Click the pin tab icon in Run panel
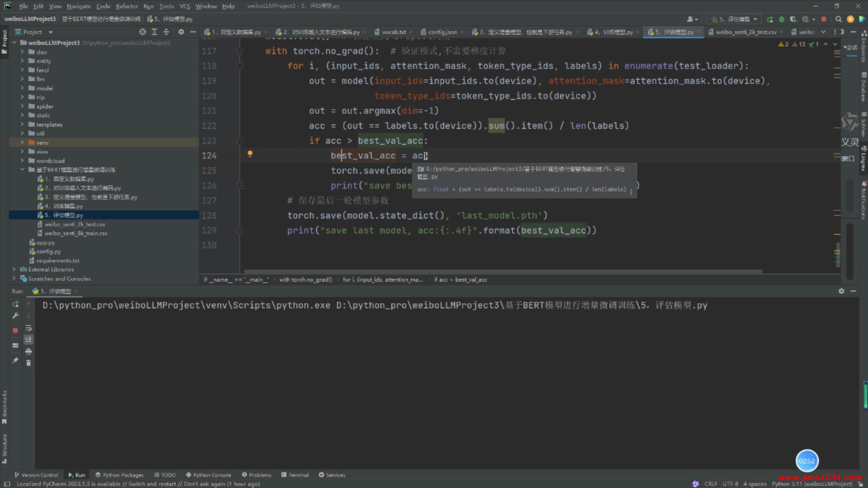868x488 pixels. pyautogui.click(x=15, y=360)
